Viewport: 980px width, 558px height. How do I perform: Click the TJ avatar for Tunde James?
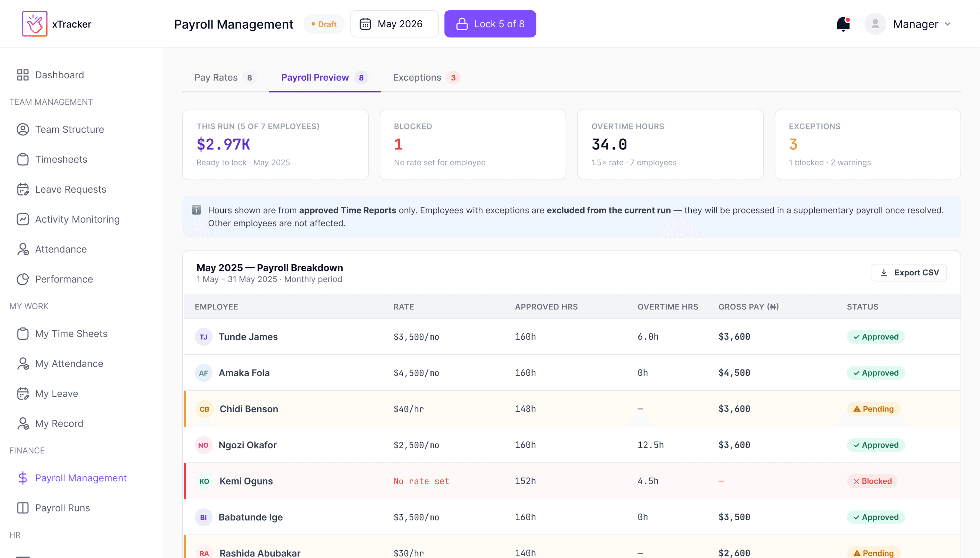[203, 337]
